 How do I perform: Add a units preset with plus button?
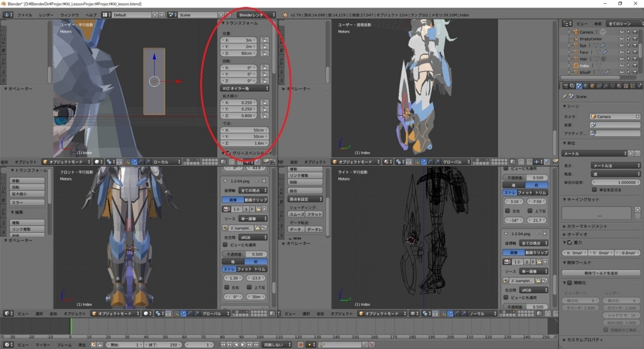point(631,153)
